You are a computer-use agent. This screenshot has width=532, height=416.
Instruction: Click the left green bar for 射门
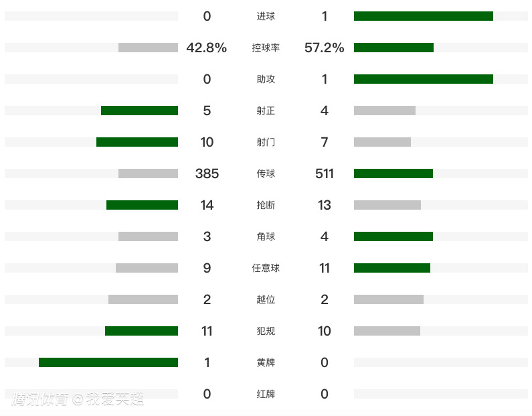[137, 142]
